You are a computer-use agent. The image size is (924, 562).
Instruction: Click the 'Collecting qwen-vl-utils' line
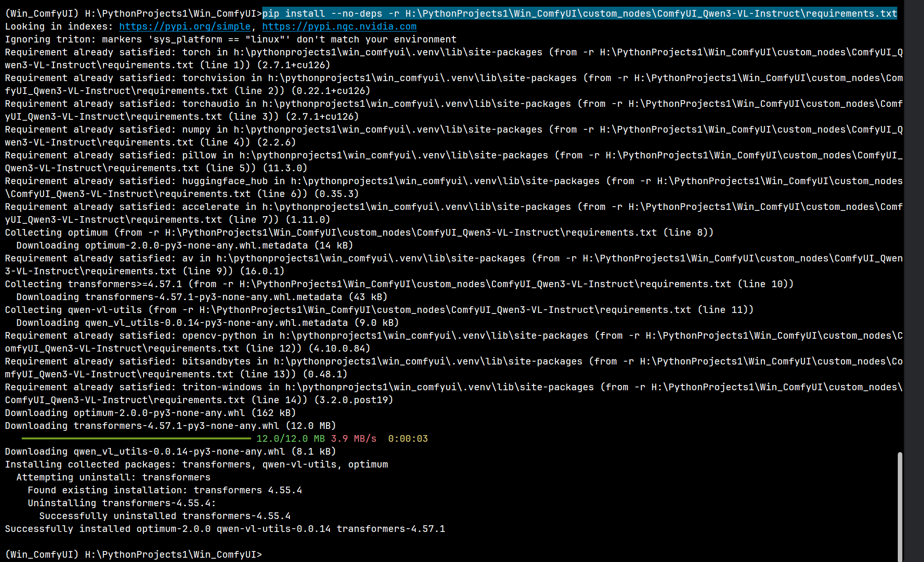[x=380, y=310]
